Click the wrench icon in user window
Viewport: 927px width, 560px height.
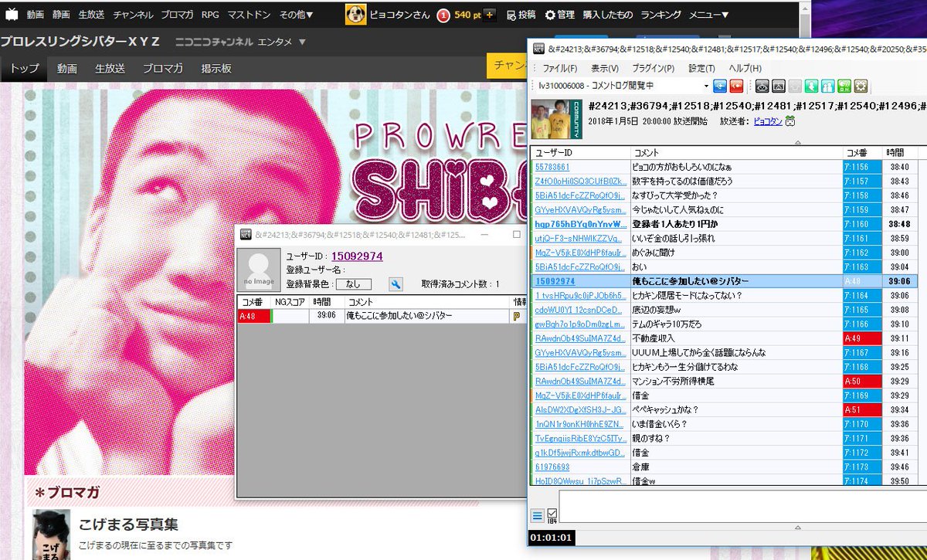pos(396,284)
